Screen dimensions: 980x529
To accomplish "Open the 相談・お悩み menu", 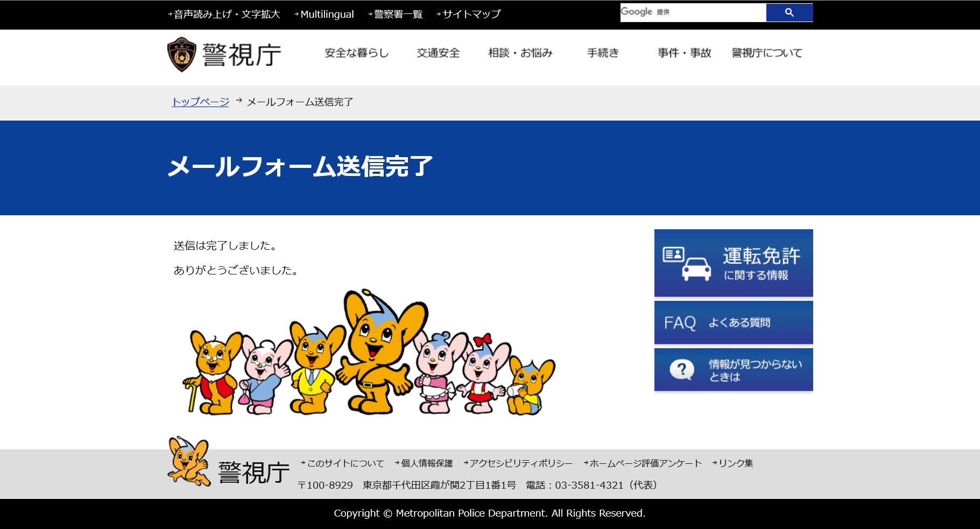I will [x=520, y=53].
